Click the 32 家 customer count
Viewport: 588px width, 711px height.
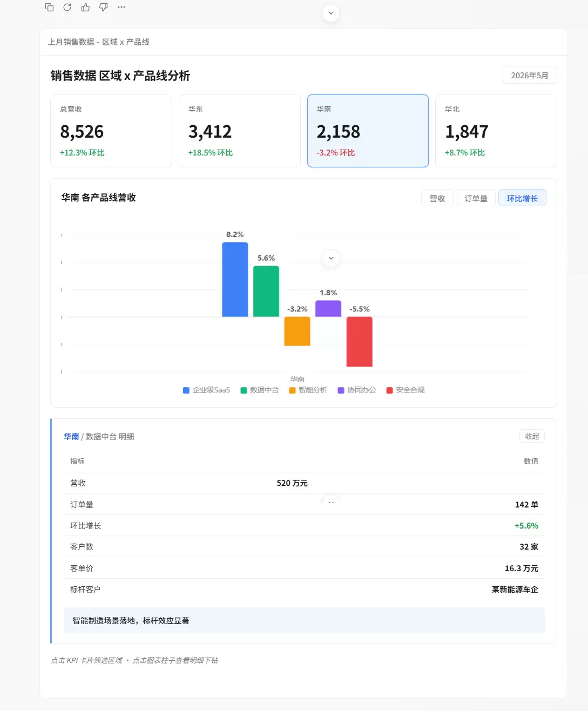[529, 547]
